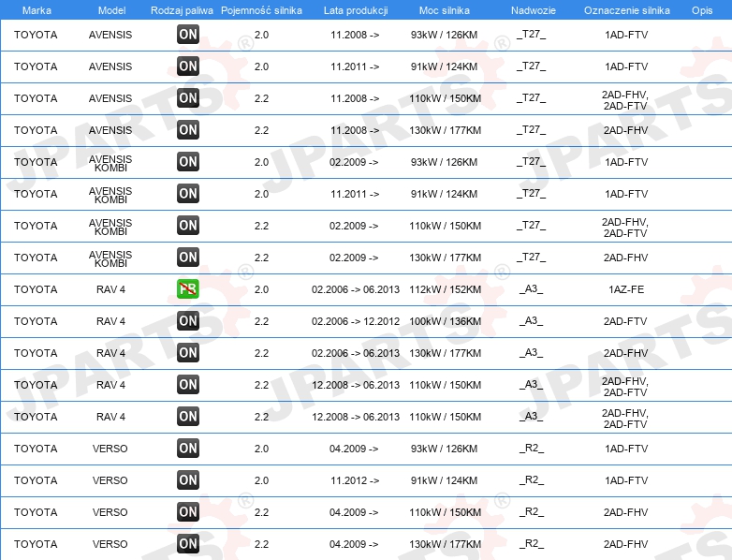Click the ON icon in the VERSO 04.2009 93kW row
This screenshot has width=732, height=560.
tap(188, 448)
